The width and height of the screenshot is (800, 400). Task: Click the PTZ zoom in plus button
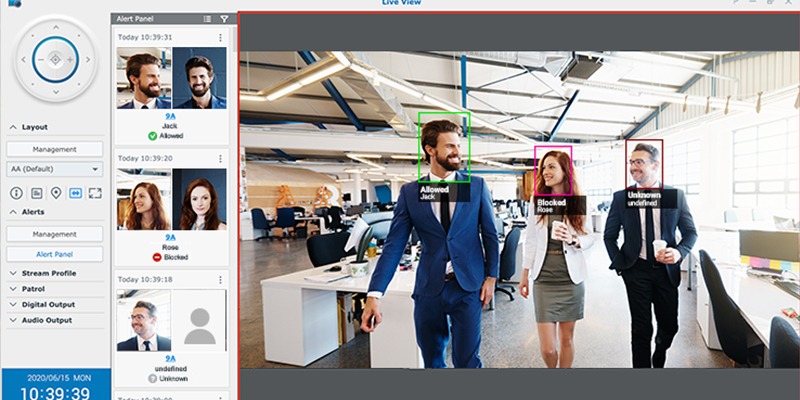70,60
